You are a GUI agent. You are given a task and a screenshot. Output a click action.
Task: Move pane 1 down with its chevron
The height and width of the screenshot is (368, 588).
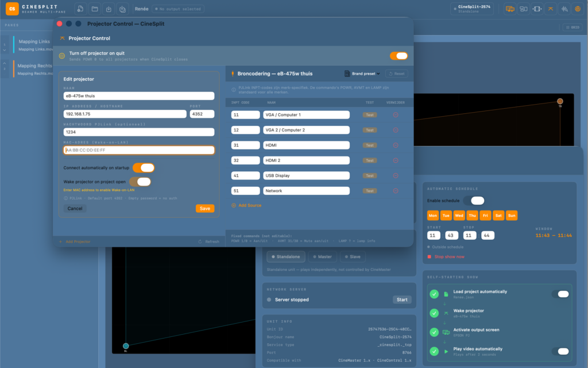pyautogui.click(x=5, y=50)
